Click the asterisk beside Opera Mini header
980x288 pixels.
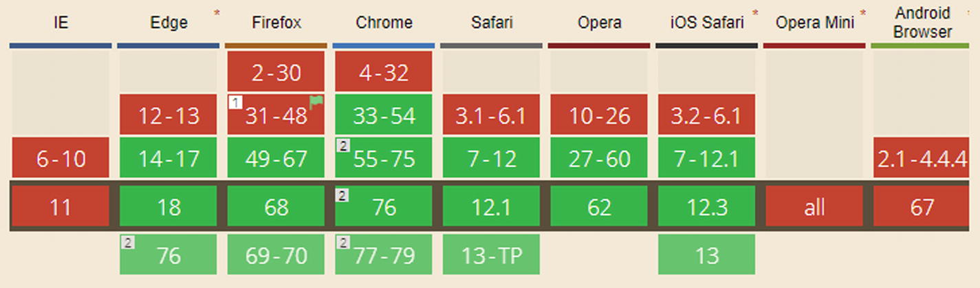click(863, 13)
